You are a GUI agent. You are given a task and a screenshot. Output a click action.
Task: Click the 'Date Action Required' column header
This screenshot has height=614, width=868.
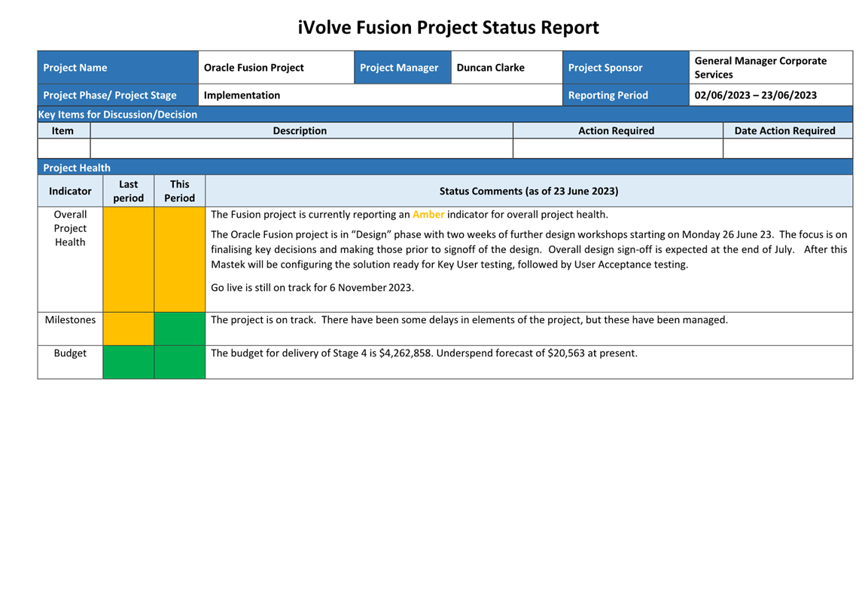787,131
